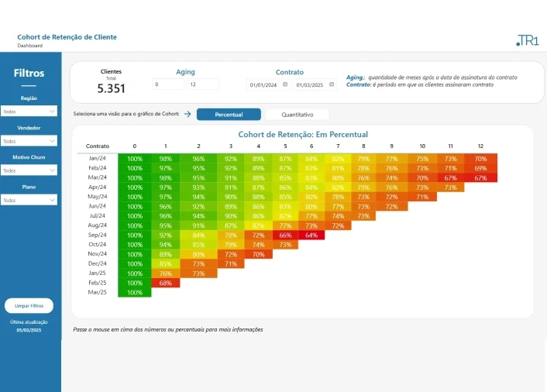The height and width of the screenshot is (392, 547).
Task: Select the 68% cell in Feb/25 row
Action: 165,283
